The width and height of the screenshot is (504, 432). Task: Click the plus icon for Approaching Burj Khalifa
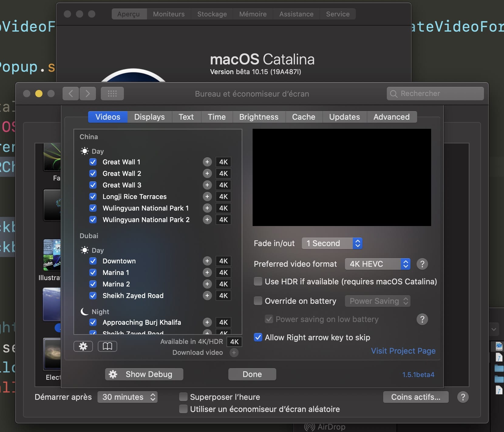point(207,322)
